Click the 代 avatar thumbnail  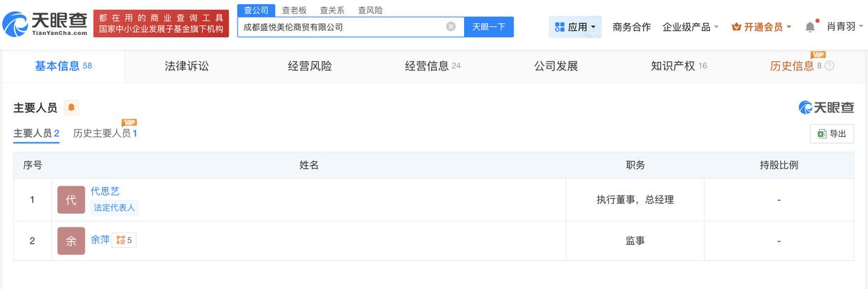tap(71, 200)
